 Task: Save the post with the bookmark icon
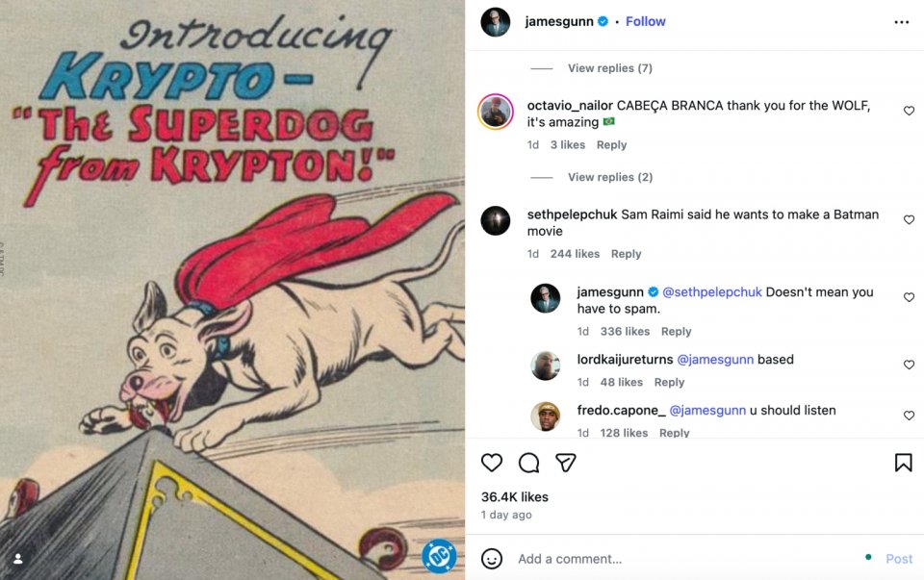click(903, 463)
